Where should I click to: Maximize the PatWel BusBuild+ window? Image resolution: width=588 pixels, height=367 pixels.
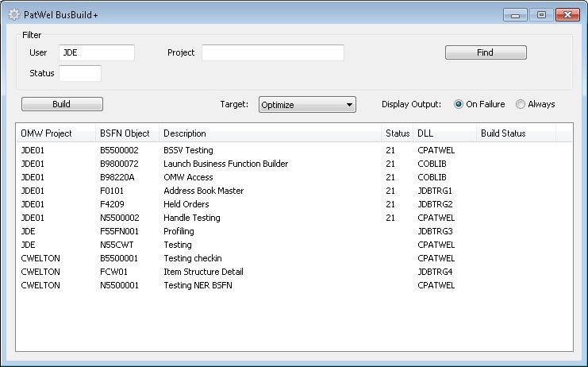pyautogui.click(x=541, y=14)
